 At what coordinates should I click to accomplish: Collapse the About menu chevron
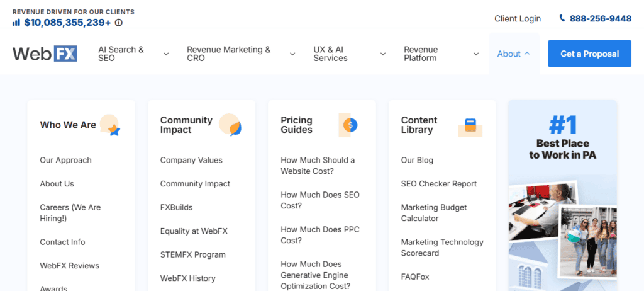click(x=528, y=54)
